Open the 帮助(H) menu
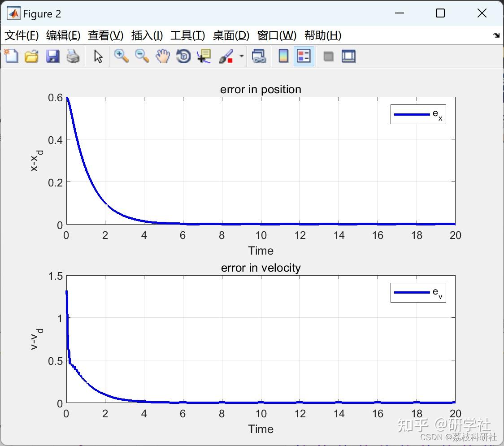This screenshot has height=446, width=504. click(x=323, y=35)
